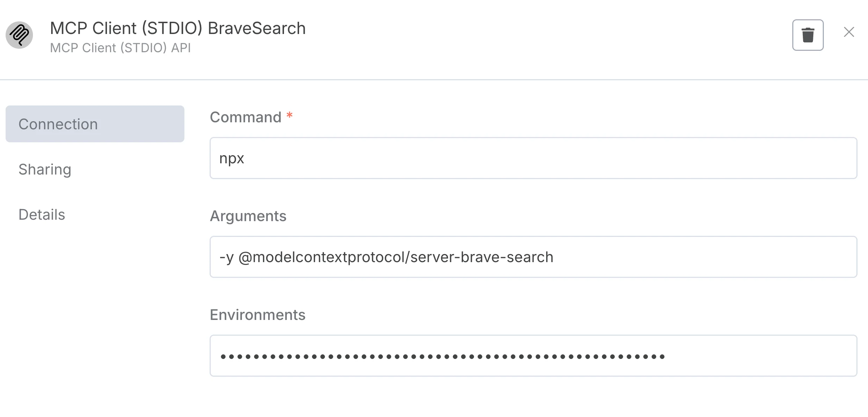Click the Arguments section heading
The height and width of the screenshot is (417, 868).
pyautogui.click(x=248, y=216)
